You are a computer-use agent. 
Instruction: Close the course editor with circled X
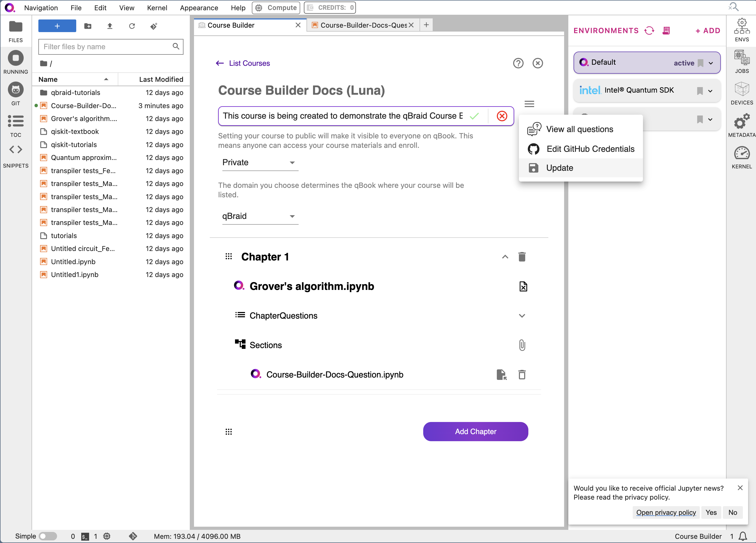point(538,63)
